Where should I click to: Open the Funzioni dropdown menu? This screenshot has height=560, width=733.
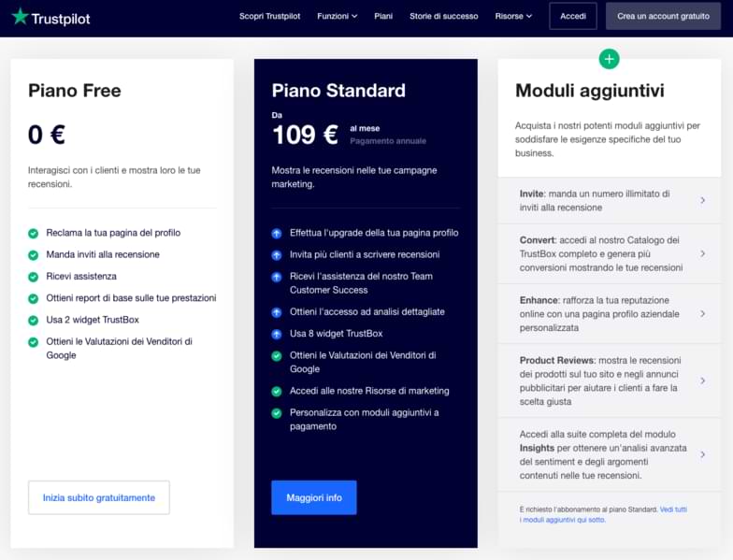337,16
